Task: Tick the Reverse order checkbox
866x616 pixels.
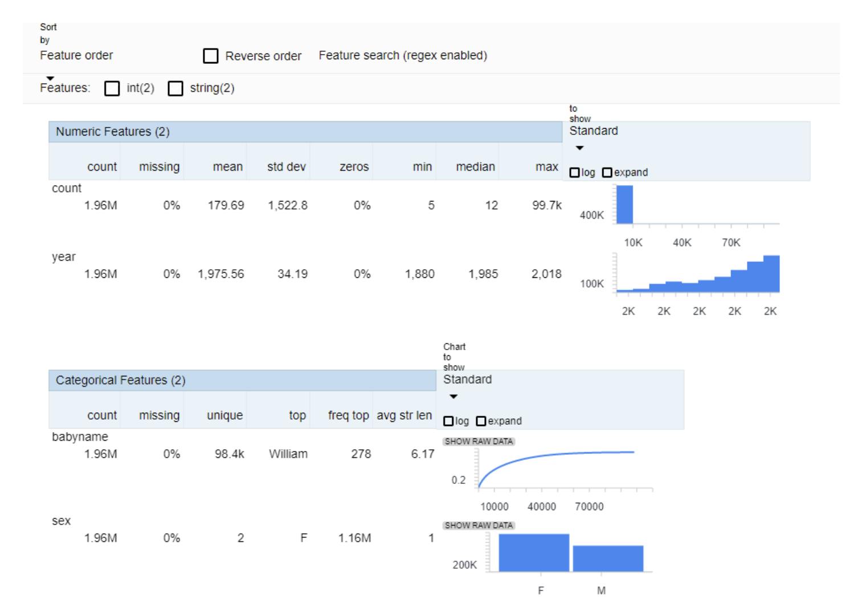Action: pos(211,56)
